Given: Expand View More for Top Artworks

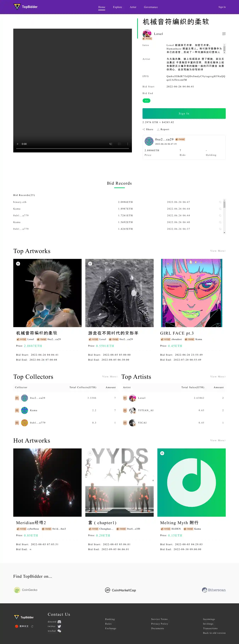Looking at the screenshot, I should coord(218,251).
